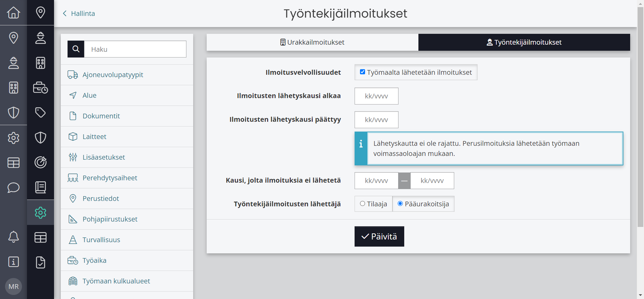Image resolution: width=644 pixels, height=299 pixels.
Task: Open the Dokumentit settings item
Action: point(127,116)
